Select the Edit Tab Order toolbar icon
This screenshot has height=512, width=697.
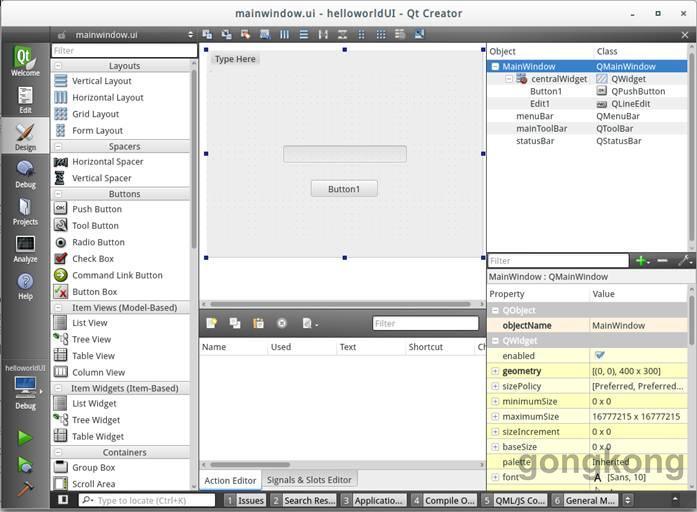265,34
